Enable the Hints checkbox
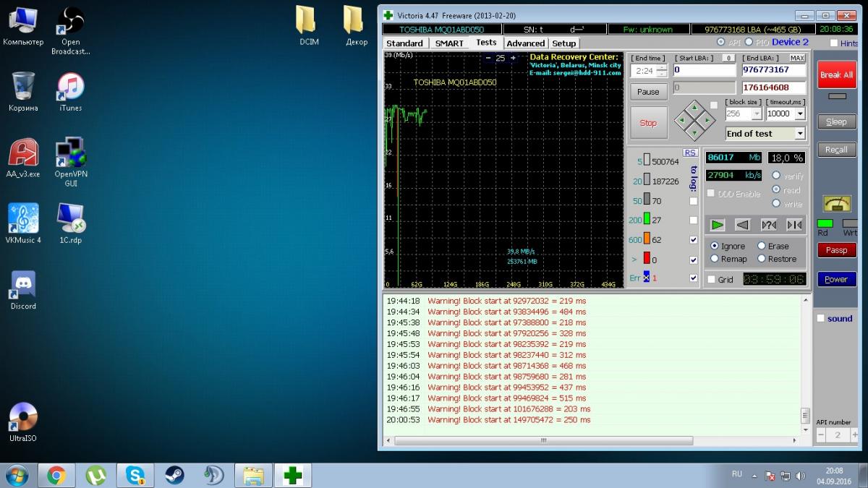Viewport: 868px width, 488px height. (x=834, y=43)
